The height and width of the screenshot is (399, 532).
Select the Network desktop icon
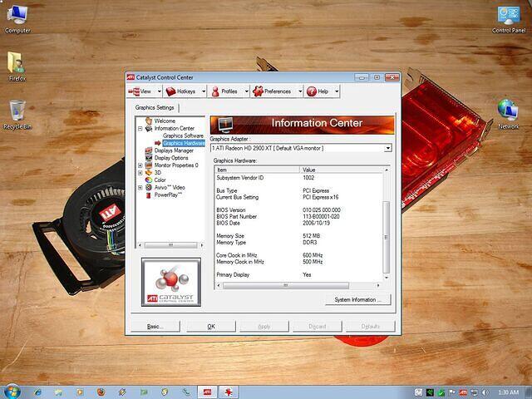[508, 114]
